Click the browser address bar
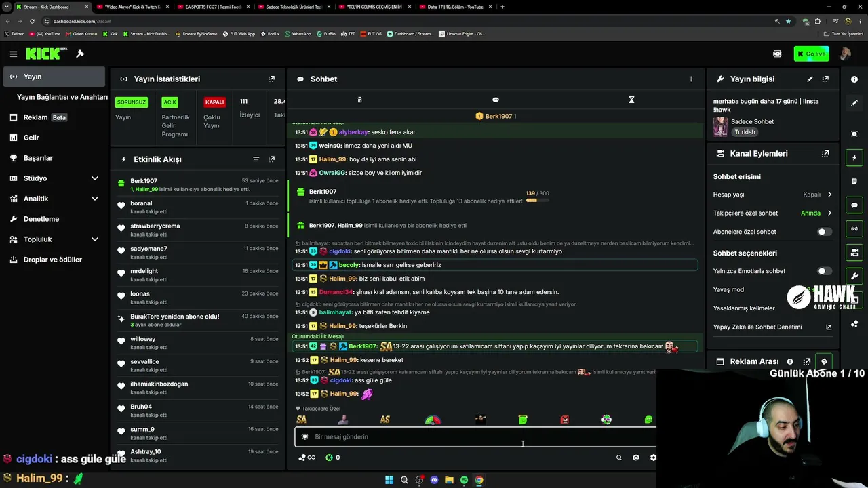This screenshot has height=488, width=868. pyautogui.click(x=407, y=21)
